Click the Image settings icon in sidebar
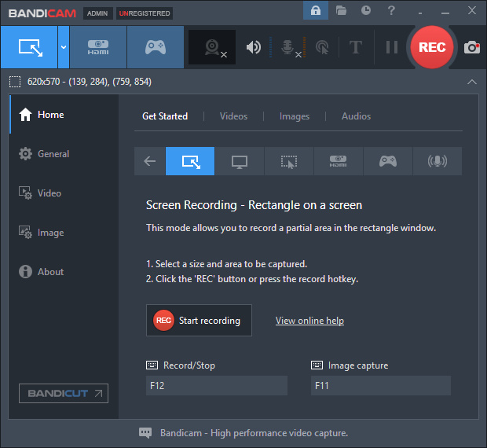The height and width of the screenshot is (448, 487). click(x=25, y=233)
